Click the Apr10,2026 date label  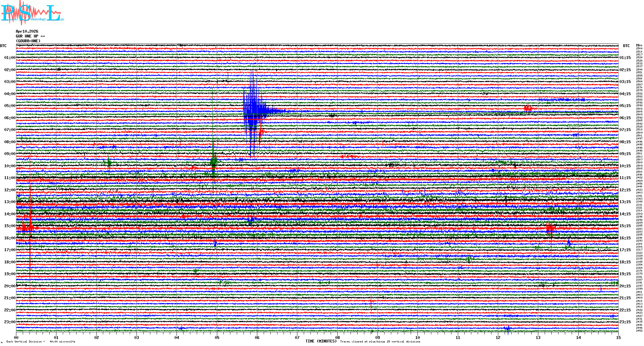[27, 31]
